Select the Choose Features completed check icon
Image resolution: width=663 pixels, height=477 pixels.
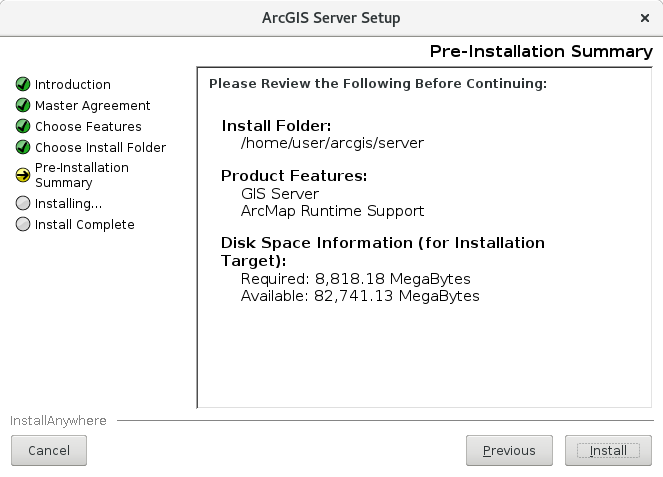pos(23,126)
